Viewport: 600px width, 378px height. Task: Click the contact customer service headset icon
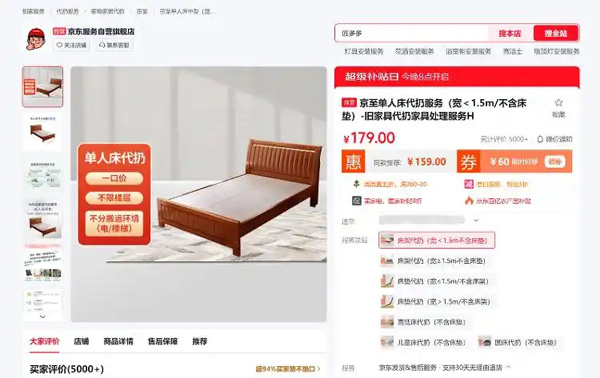pyautogui.click(x=102, y=45)
